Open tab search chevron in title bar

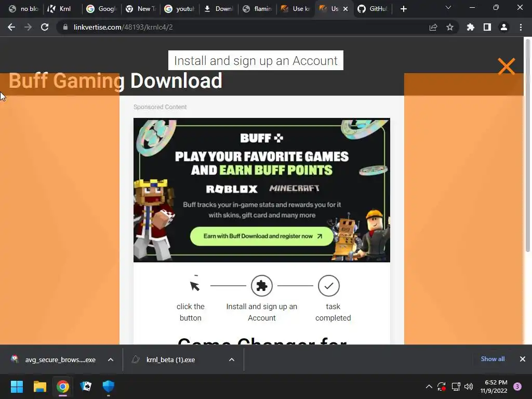(448, 7)
